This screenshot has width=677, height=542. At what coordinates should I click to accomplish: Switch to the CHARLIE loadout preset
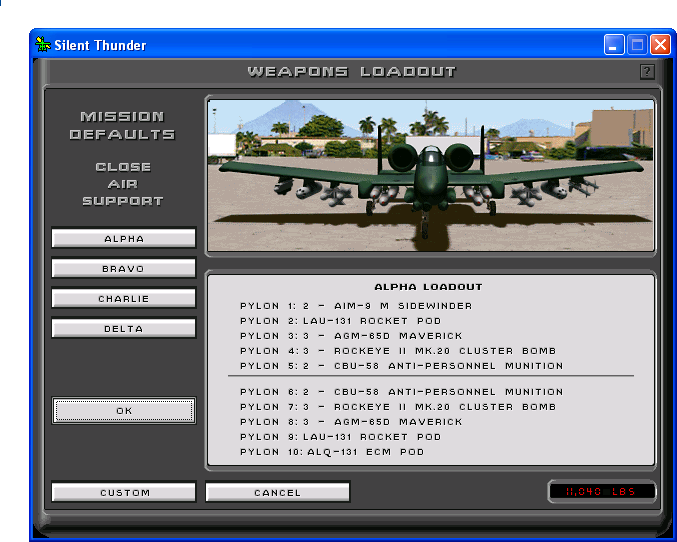pyautogui.click(x=124, y=299)
